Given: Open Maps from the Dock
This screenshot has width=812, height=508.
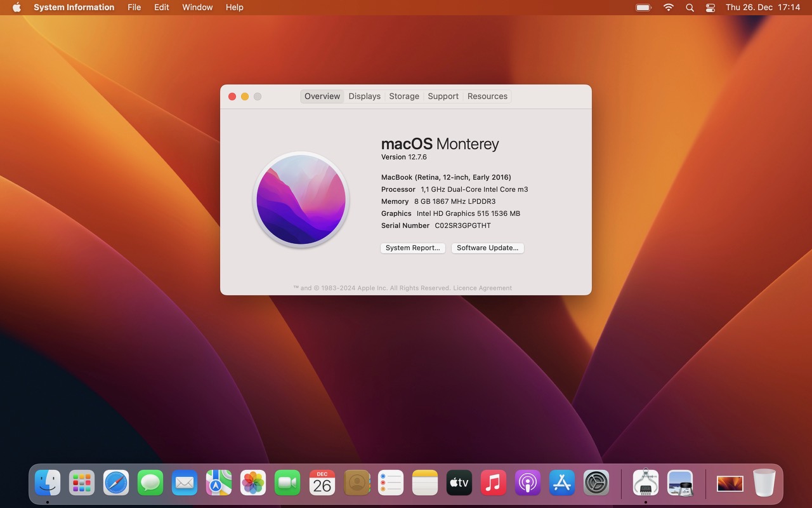Looking at the screenshot, I should coord(219,483).
